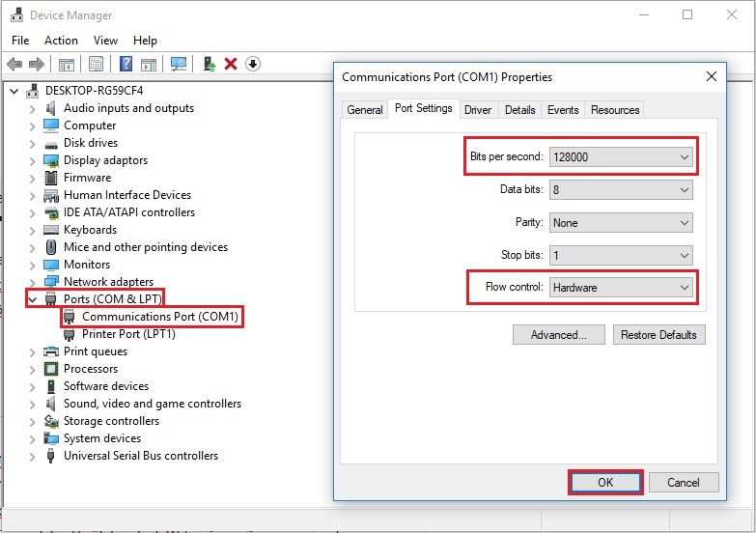756x533 pixels.
Task: Select the Software devices tree row
Action: coord(106,386)
